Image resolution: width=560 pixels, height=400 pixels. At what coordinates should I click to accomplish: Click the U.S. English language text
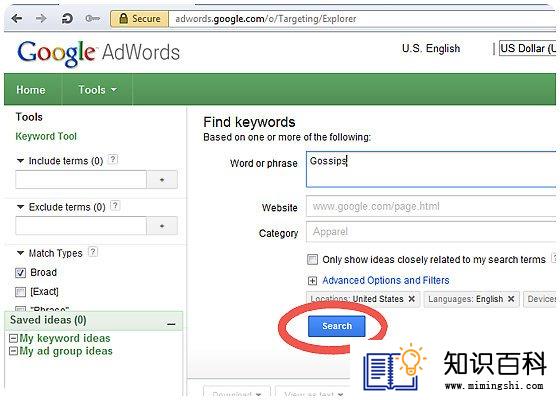[x=431, y=48]
